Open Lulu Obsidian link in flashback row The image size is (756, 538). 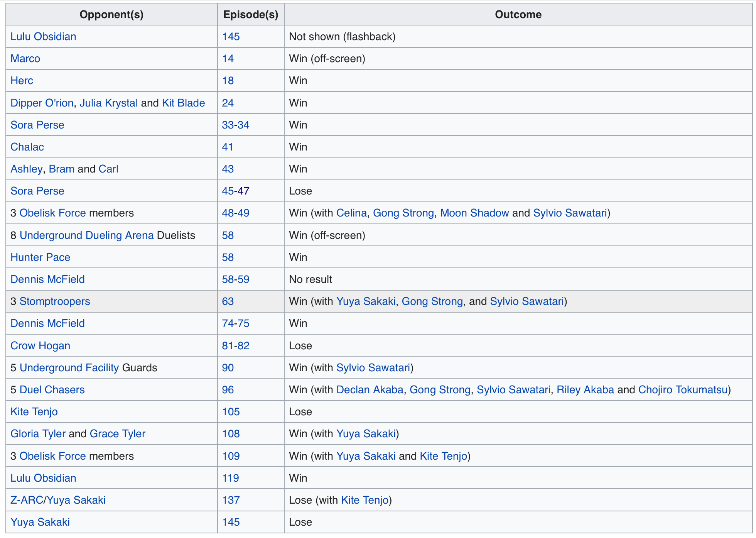[43, 37]
